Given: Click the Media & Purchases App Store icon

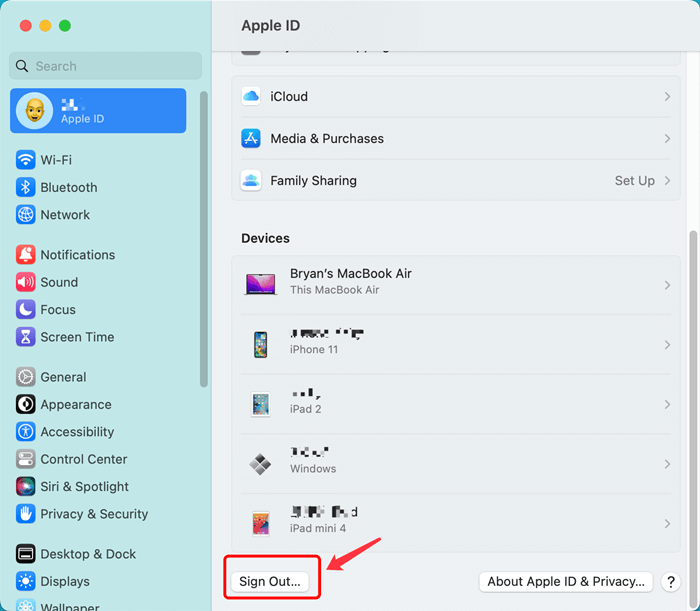Looking at the screenshot, I should pos(251,138).
